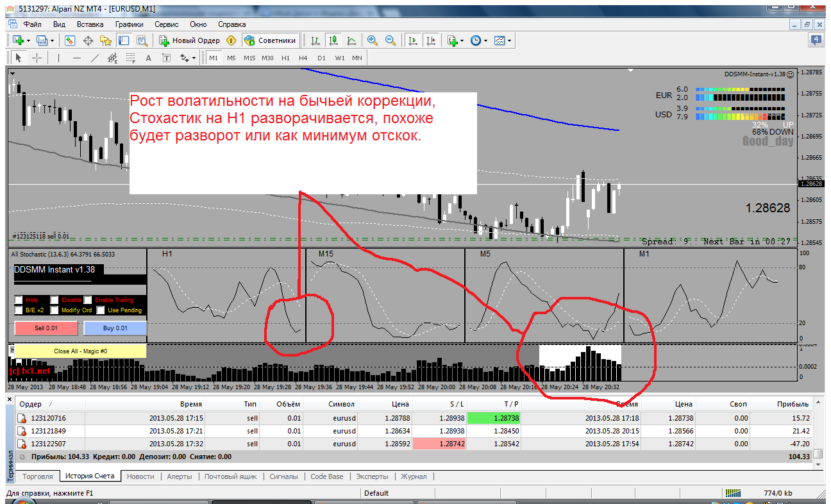Click the MetaEditor yellow diamond icon
831x504 pixels.
pyautogui.click(x=231, y=40)
